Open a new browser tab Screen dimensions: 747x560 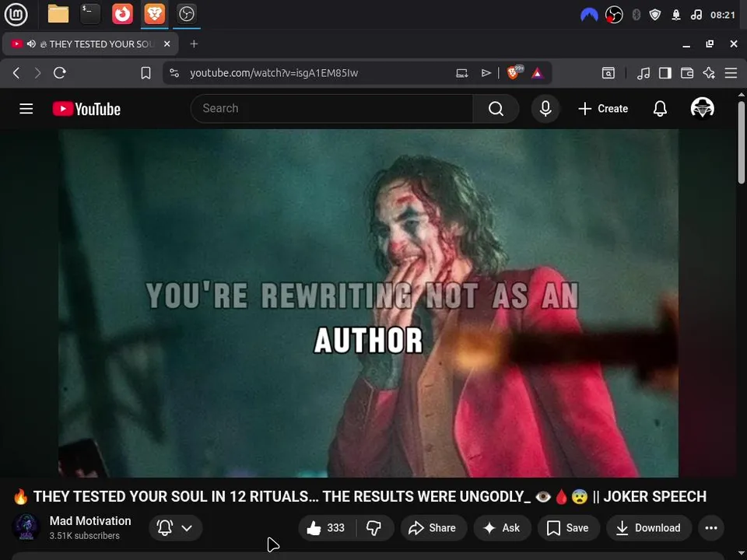194,44
